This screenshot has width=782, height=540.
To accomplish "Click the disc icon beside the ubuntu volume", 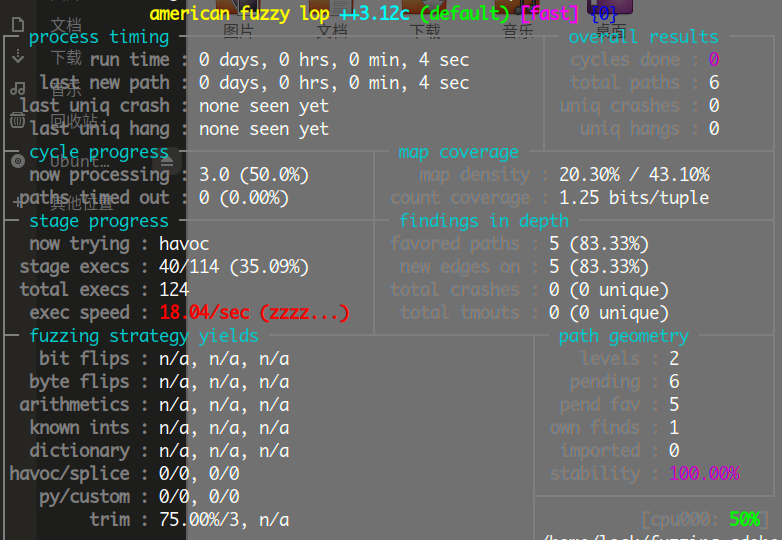I will click(x=17, y=161).
